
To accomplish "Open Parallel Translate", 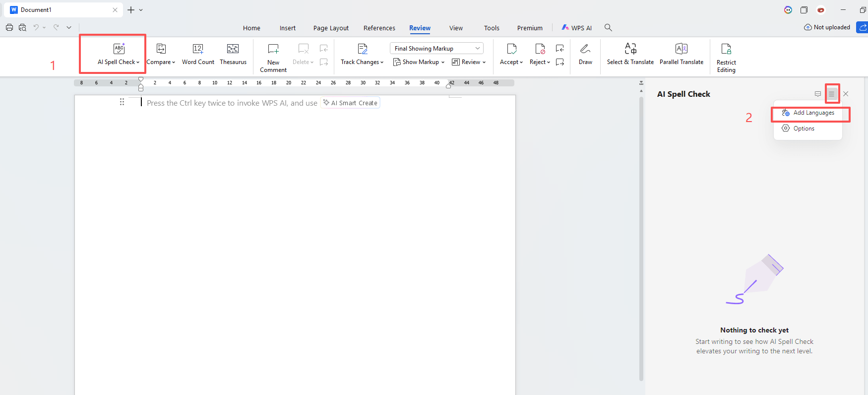I will pos(681,54).
